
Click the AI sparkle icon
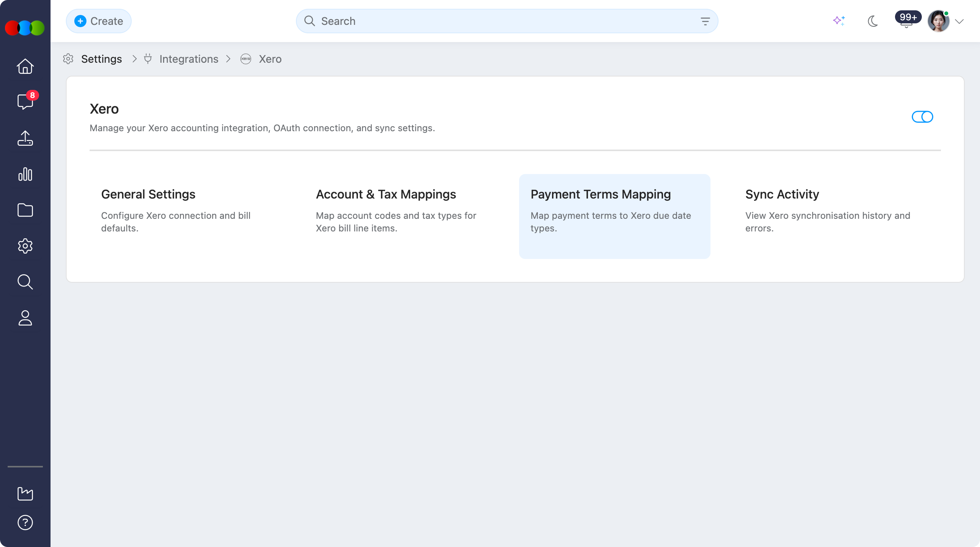[x=839, y=21]
